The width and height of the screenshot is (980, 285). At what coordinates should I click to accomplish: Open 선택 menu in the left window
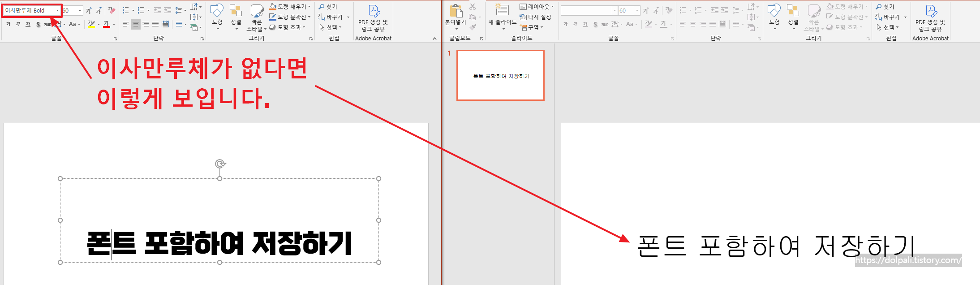[331, 27]
